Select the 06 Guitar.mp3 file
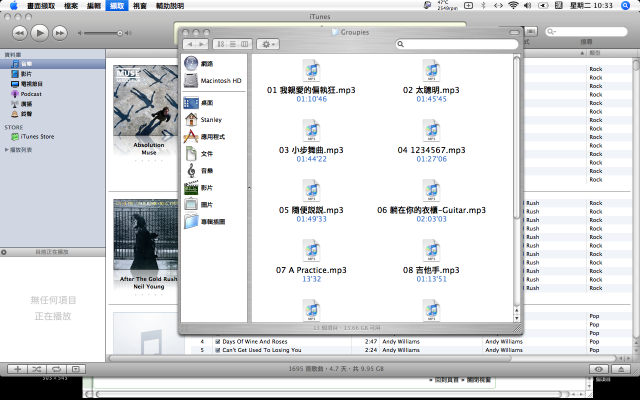Viewport: 640px width, 400px height. [431, 200]
